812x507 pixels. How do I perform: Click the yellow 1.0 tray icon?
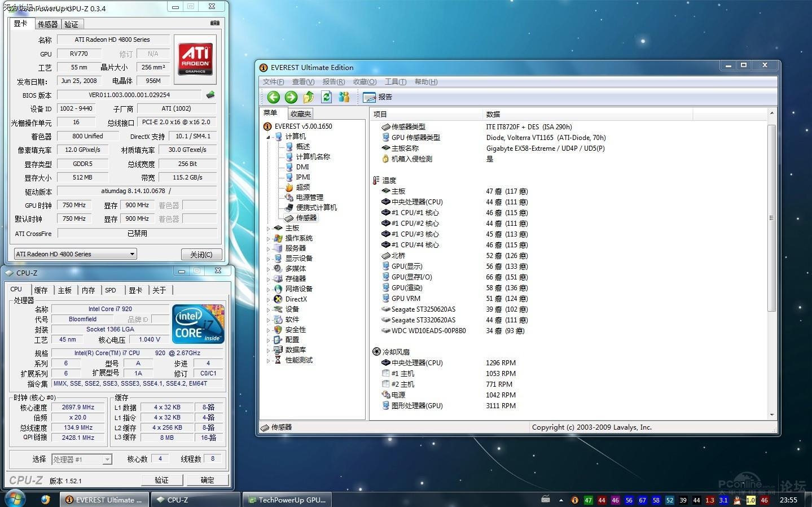[750, 500]
